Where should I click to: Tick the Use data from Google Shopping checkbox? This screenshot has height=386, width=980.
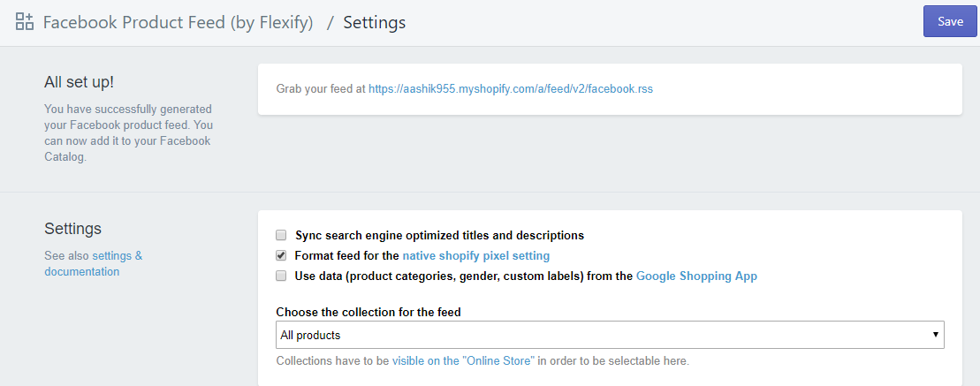[281, 276]
